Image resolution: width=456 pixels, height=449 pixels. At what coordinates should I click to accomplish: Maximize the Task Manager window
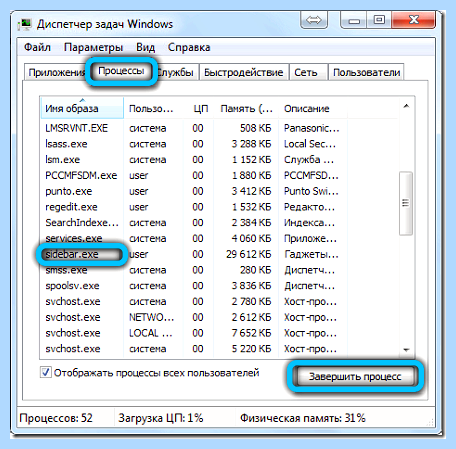379,20
